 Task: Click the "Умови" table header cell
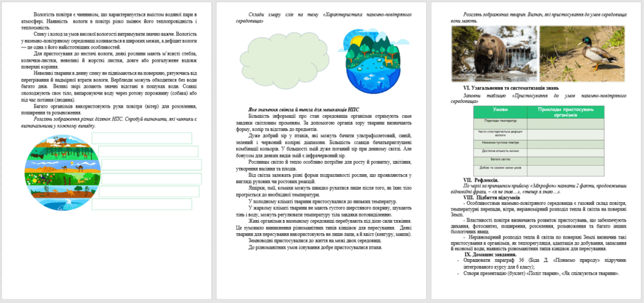[500, 112]
